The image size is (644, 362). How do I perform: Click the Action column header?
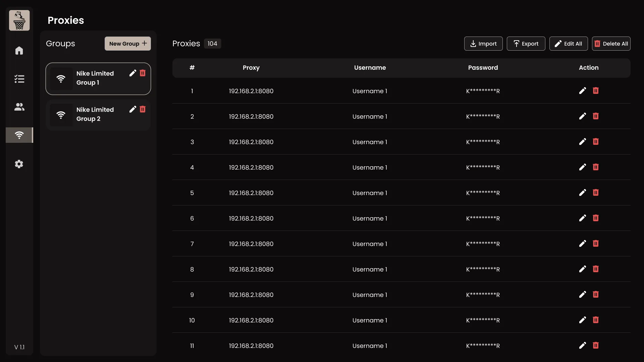(589, 68)
